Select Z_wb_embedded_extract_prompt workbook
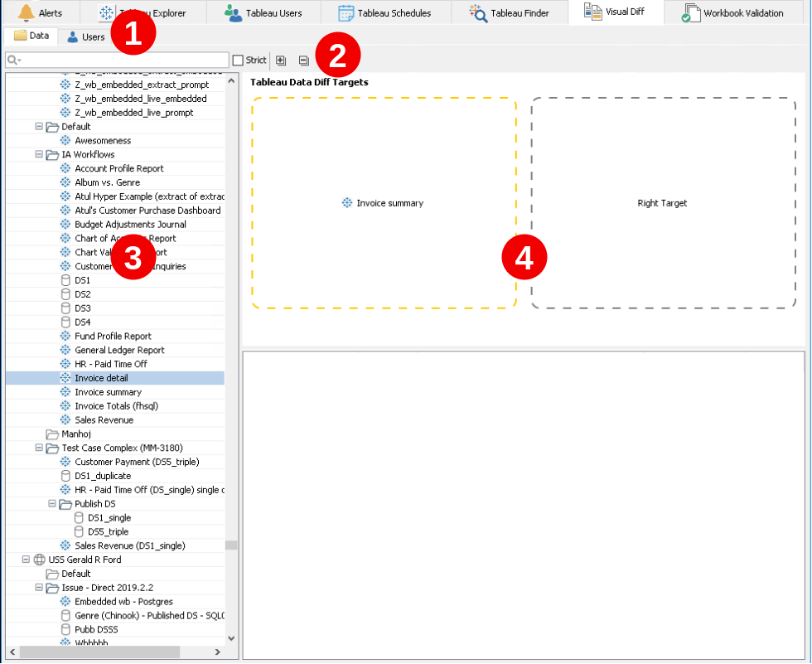This screenshot has height=664, width=812. click(142, 85)
